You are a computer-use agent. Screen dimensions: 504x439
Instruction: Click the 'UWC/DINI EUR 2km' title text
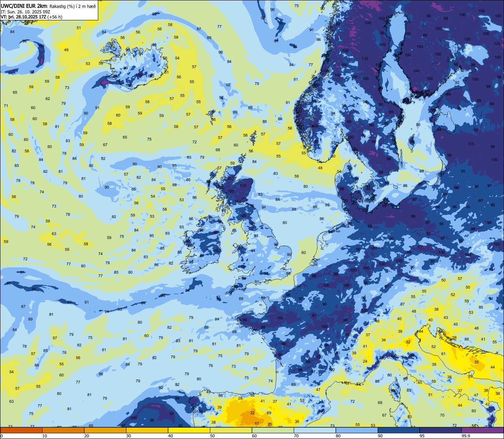pyautogui.click(x=23, y=6)
